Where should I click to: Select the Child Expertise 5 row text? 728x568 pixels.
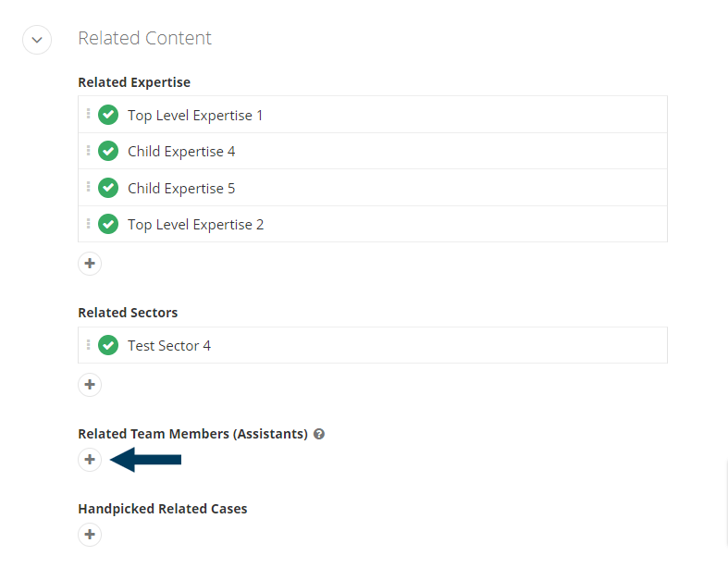point(181,189)
